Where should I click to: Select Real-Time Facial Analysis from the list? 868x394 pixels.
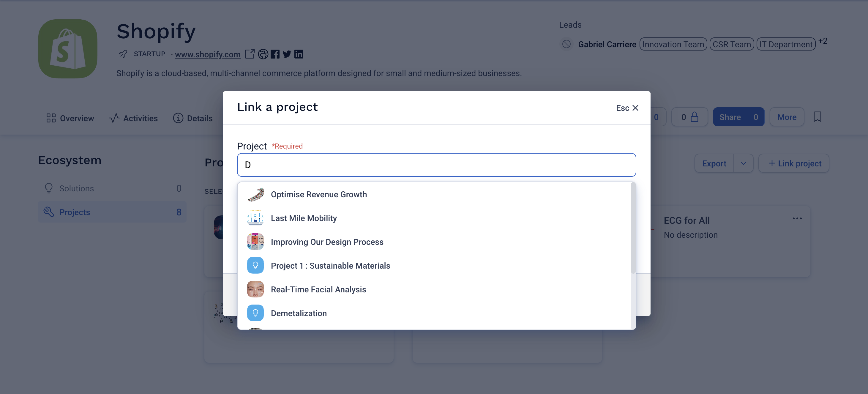434,289
